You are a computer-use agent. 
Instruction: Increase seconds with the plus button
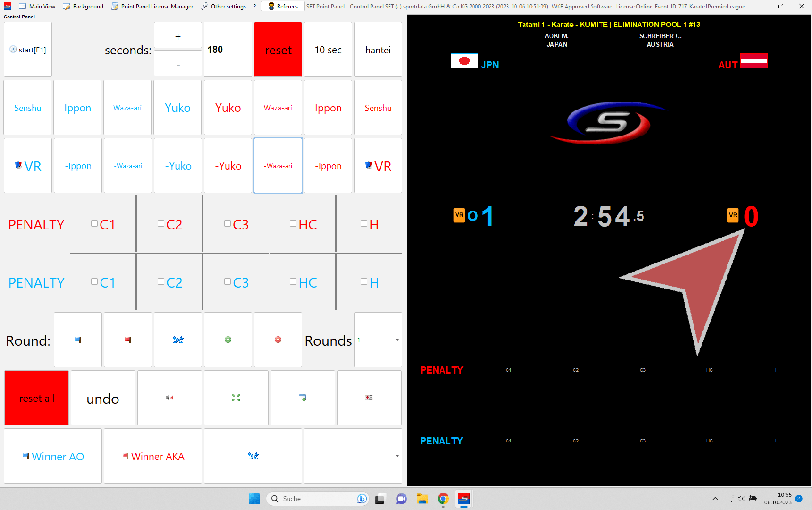[x=178, y=36]
